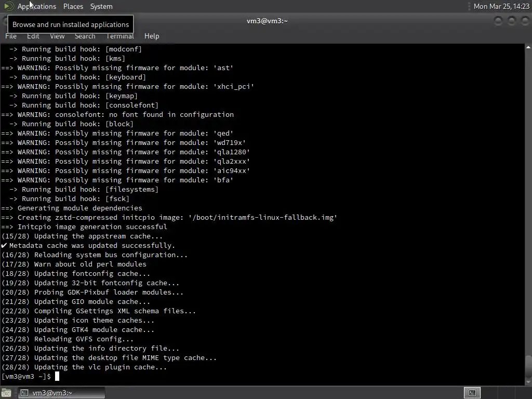Click '(27/28) Updating desktop file MIME type cache'
This screenshot has height=399, width=532.
coord(109,358)
